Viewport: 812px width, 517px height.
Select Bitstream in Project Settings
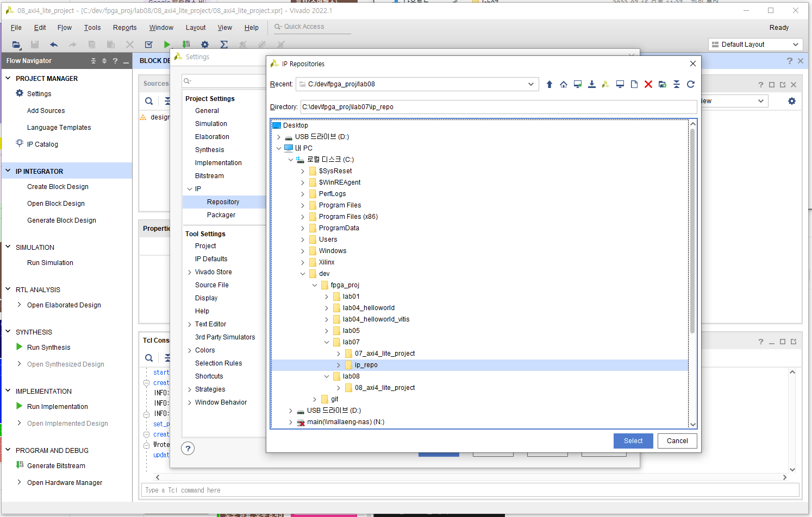(209, 176)
